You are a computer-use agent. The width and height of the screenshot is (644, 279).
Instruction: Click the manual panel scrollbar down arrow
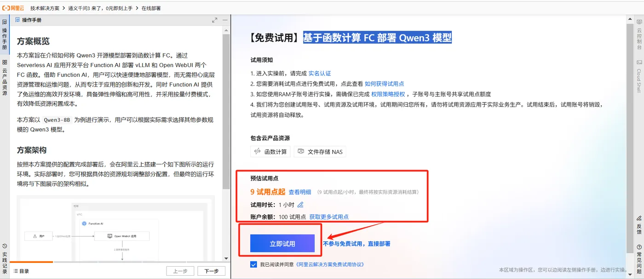click(226, 259)
